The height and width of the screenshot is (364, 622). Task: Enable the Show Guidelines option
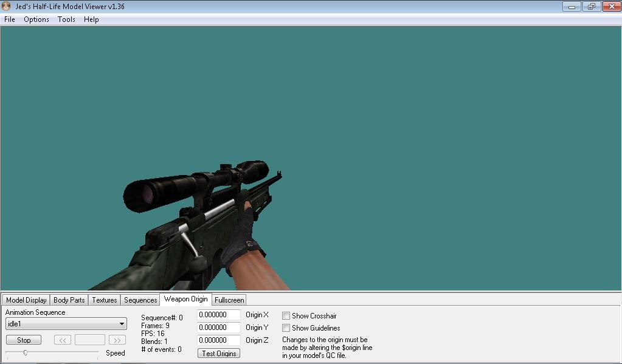click(x=285, y=328)
